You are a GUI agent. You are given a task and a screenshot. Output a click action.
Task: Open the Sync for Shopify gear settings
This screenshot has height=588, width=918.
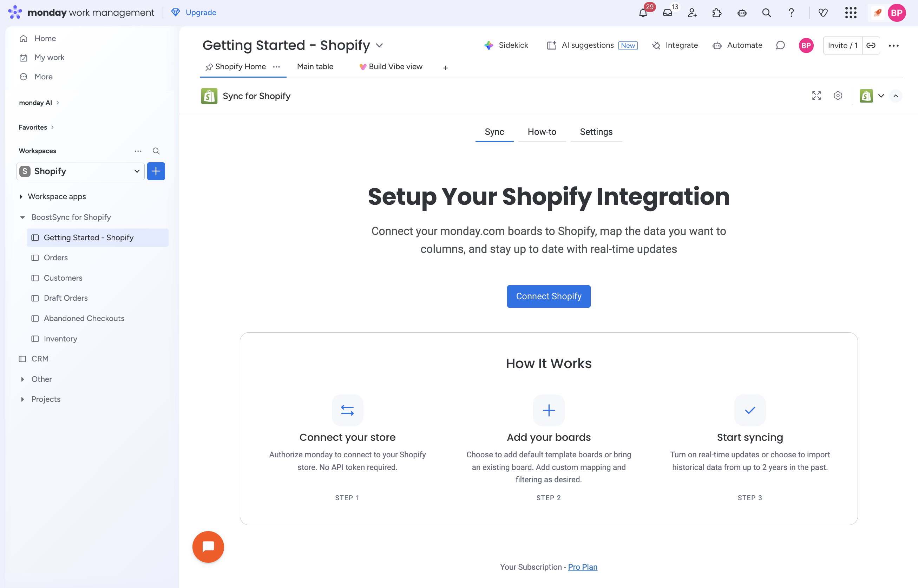click(838, 96)
